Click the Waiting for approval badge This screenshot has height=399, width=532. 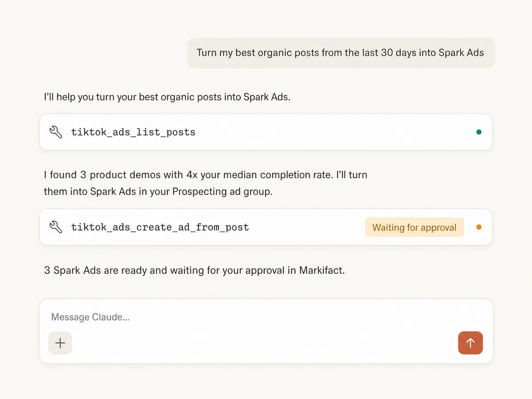(x=415, y=227)
